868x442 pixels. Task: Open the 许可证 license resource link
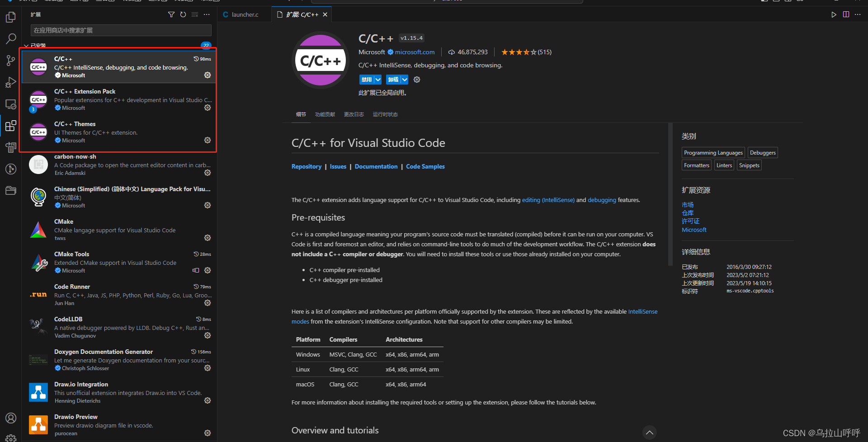point(691,221)
